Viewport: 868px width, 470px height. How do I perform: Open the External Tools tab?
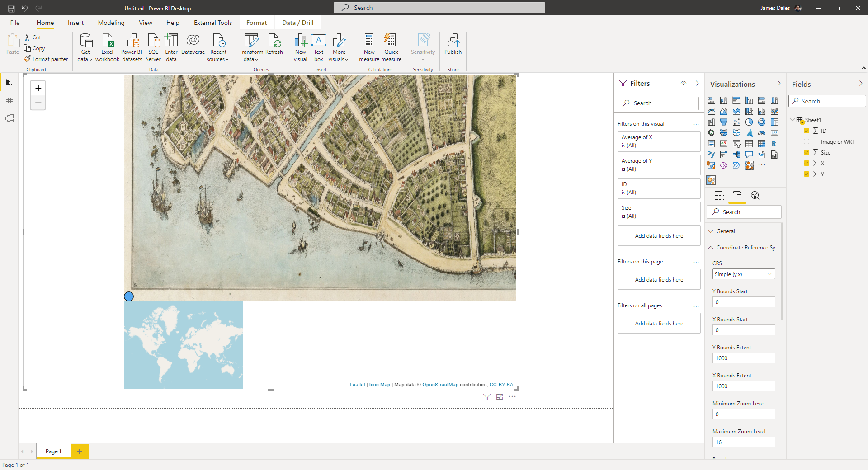click(x=213, y=23)
